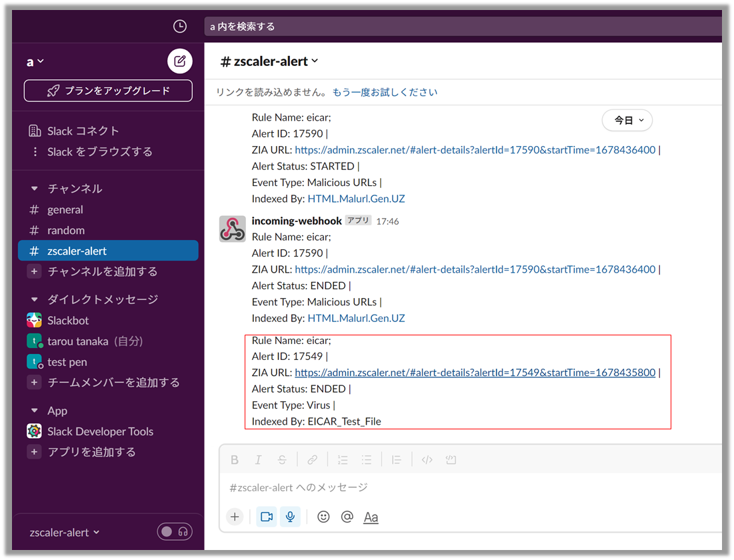
Task: Toggle the huddle headphones switch
Action: 175,531
